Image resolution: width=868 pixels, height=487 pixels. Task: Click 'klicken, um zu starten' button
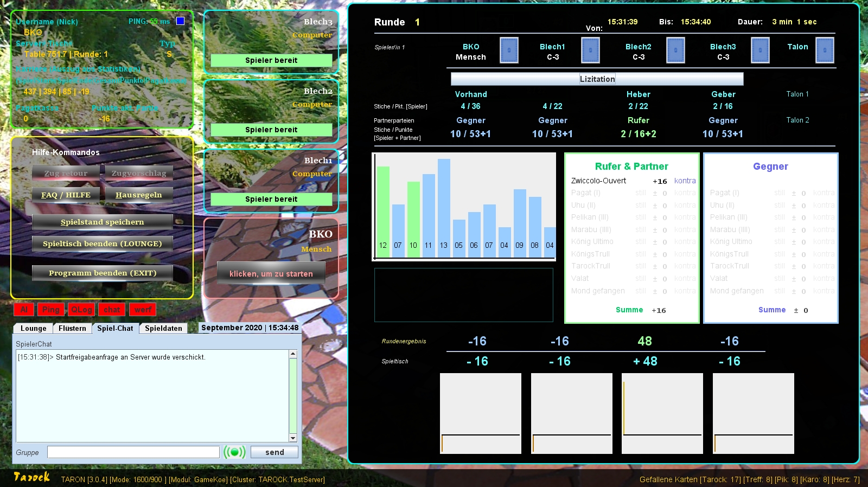(271, 273)
